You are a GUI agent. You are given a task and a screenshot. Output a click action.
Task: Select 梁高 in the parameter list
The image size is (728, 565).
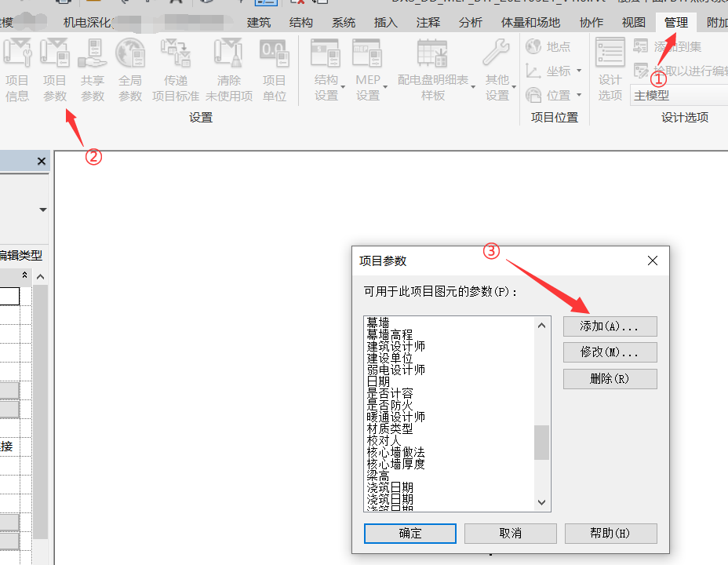point(378,476)
